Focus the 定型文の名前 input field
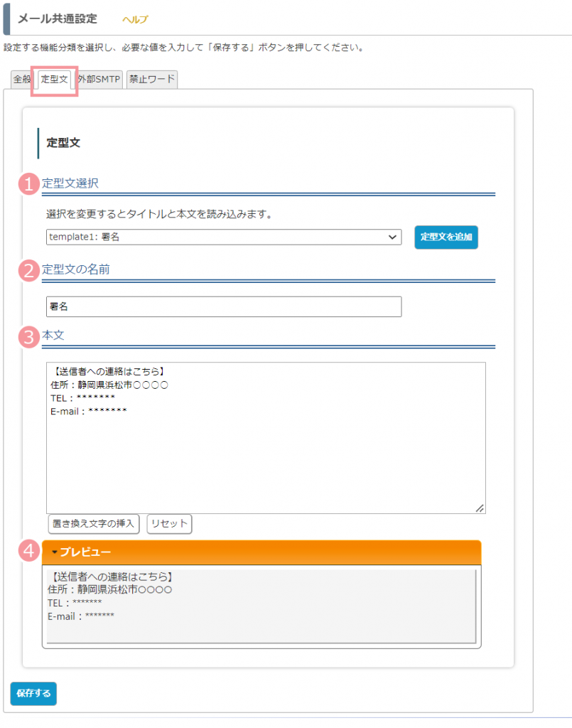The width and height of the screenshot is (572, 728). tap(224, 306)
